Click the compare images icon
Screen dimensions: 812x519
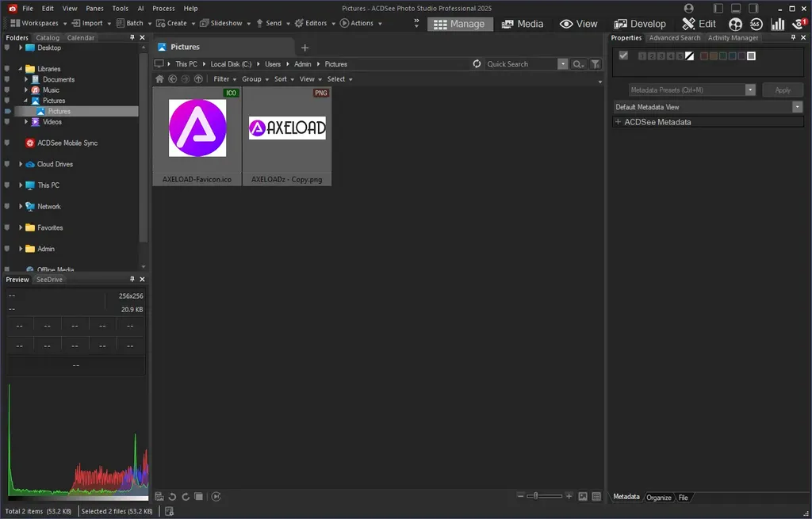[199, 497]
